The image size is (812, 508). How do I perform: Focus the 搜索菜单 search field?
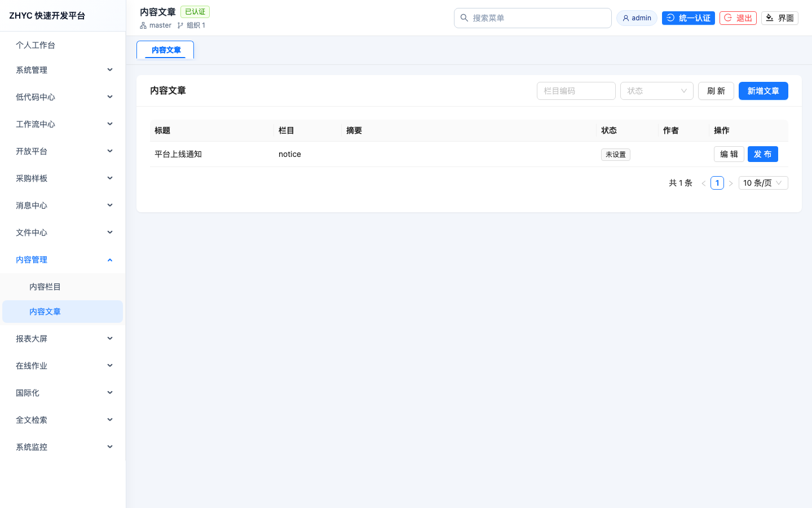(x=533, y=18)
